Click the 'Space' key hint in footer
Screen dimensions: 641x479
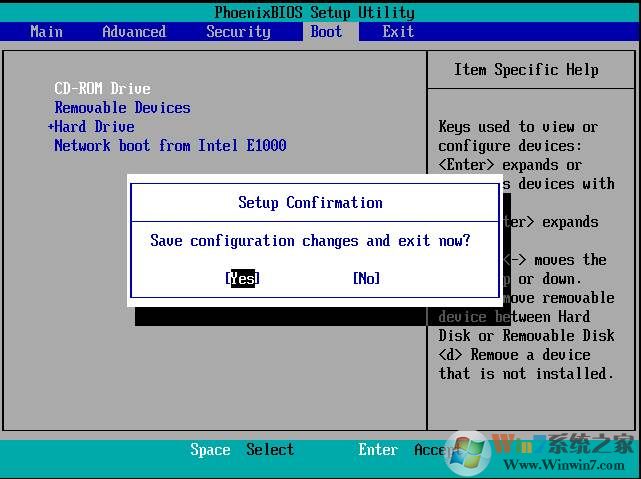click(x=210, y=450)
